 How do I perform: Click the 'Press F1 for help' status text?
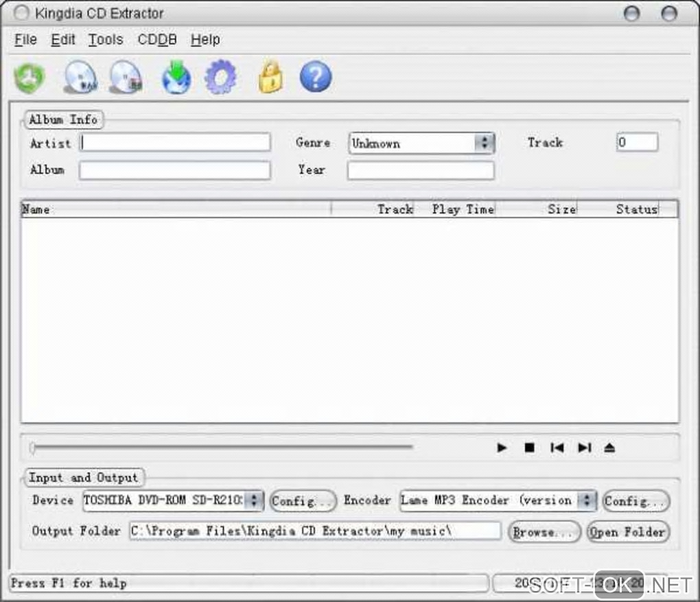tap(69, 583)
